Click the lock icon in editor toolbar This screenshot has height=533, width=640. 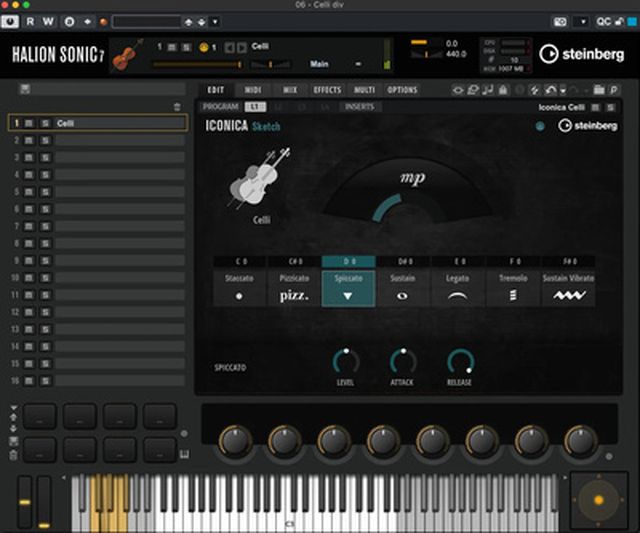[503, 90]
